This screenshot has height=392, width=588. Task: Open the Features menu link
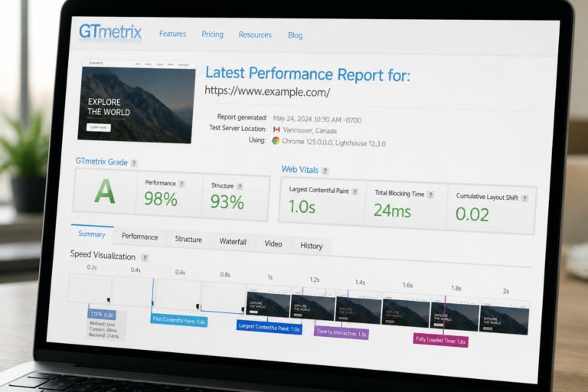[172, 34]
